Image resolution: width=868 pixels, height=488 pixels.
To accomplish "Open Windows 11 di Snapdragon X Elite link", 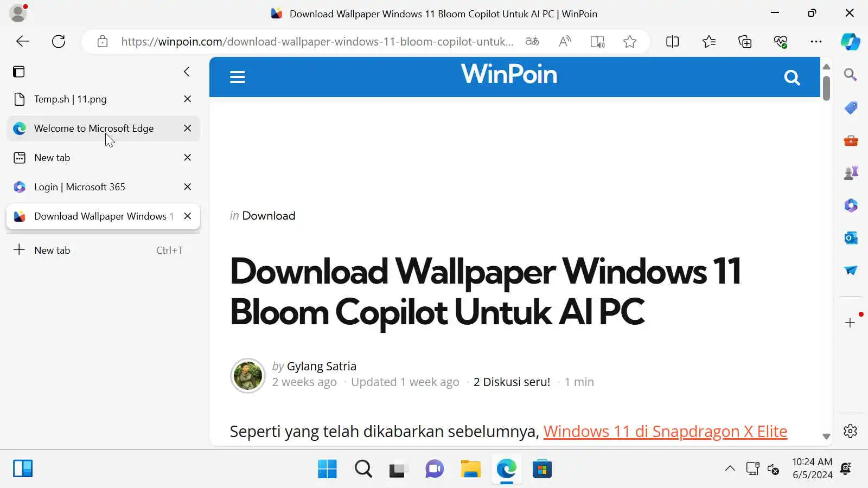I will 665,432.
